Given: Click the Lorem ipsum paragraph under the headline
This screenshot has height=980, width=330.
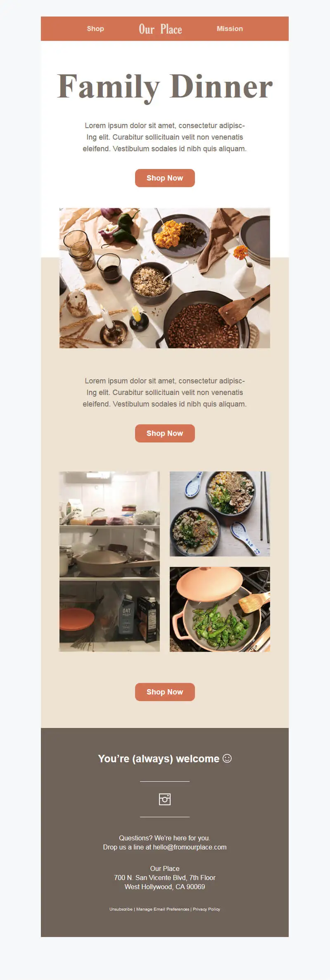Looking at the screenshot, I should pyautogui.click(x=165, y=137).
